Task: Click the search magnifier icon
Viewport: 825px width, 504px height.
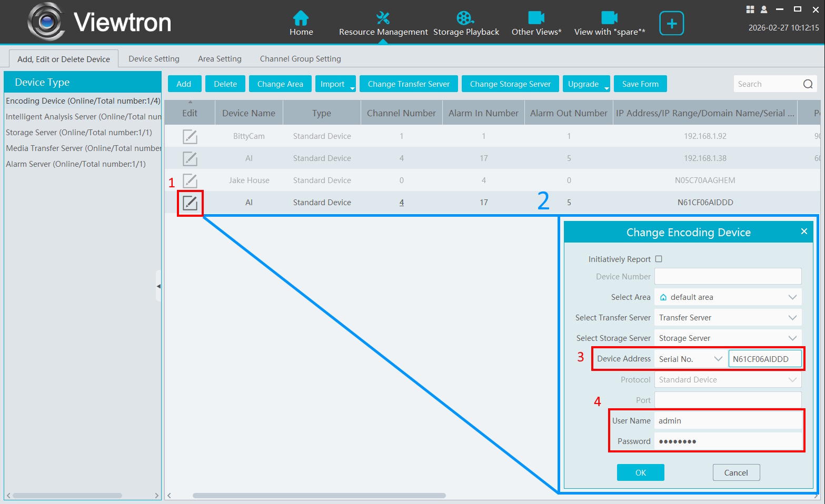Action: point(808,84)
